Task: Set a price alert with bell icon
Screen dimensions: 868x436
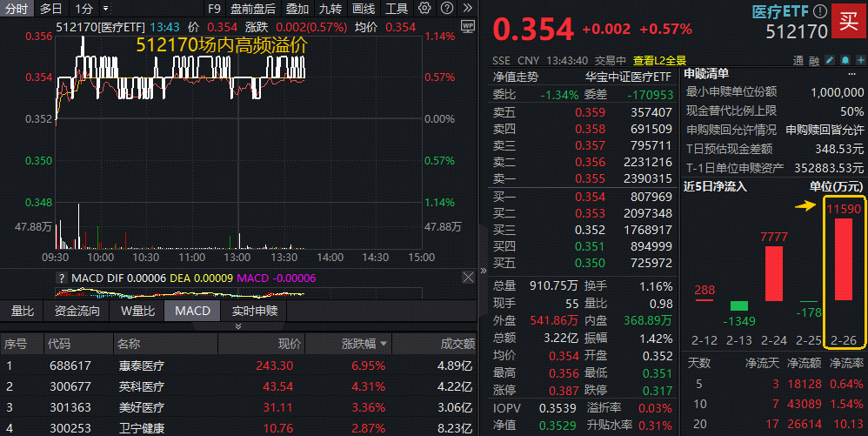Action: coord(844,61)
